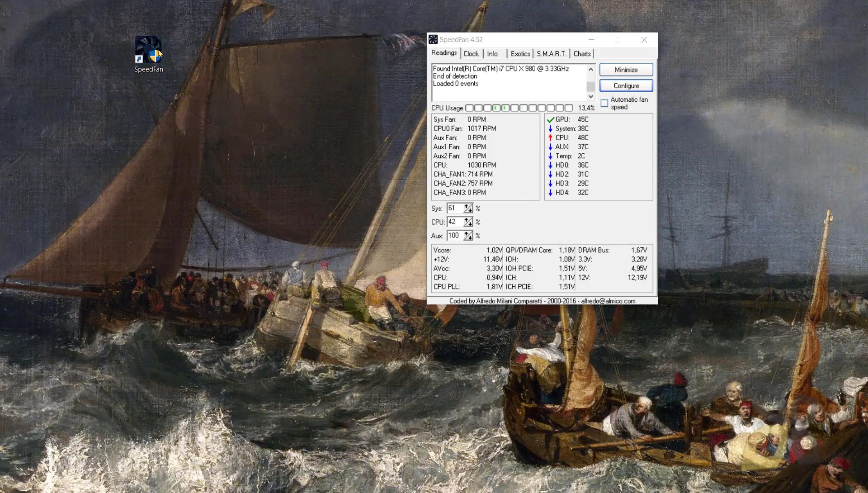868x493 pixels.
Task: Click the log box scroll down arrow
Action: (590, 97)
